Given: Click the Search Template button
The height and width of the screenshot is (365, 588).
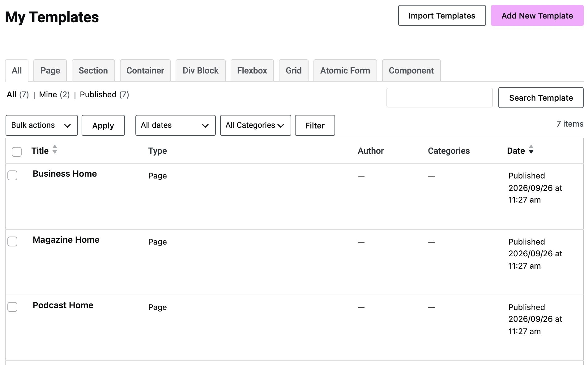Looking at the screenshot, I should coord(541,98).
